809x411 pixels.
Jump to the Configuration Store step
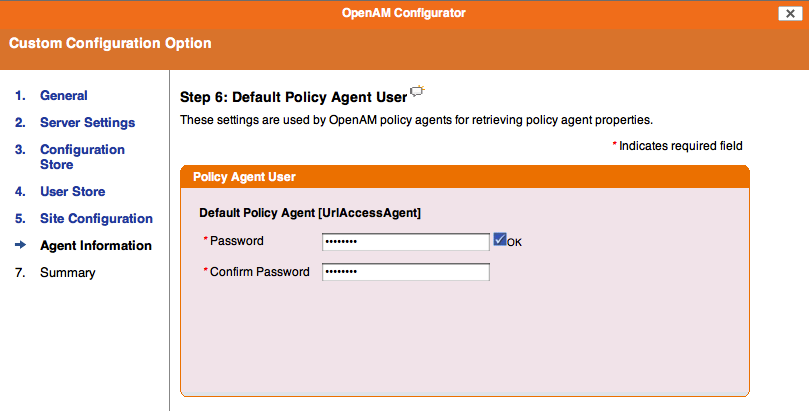[x=83, y=157]
